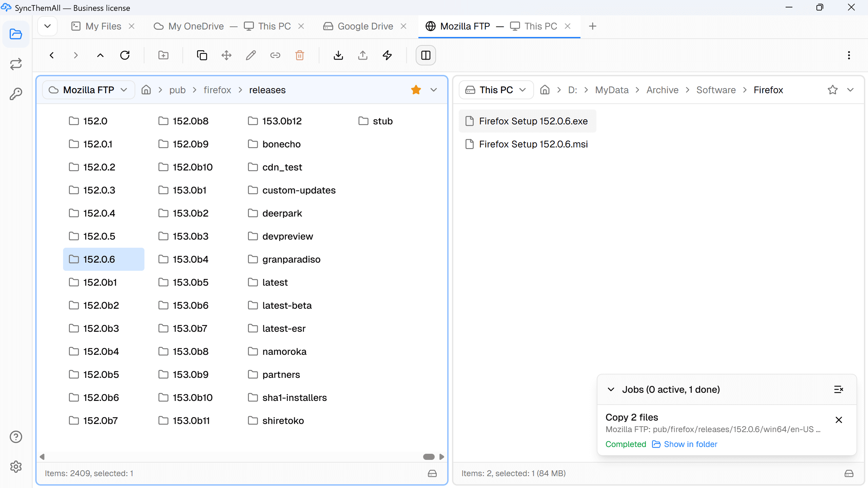Click the scrollbar right arrow
This screenshot has width=868, height=488.
tap(441, 457)
